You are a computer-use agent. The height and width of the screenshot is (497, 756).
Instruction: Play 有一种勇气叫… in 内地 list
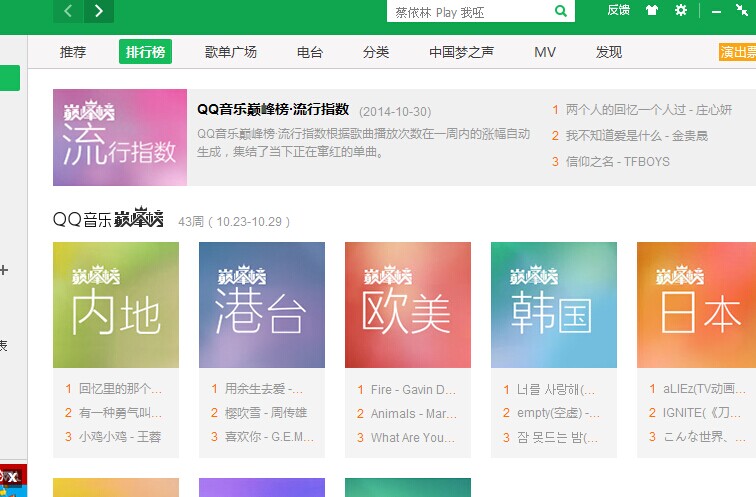point(121,413)
